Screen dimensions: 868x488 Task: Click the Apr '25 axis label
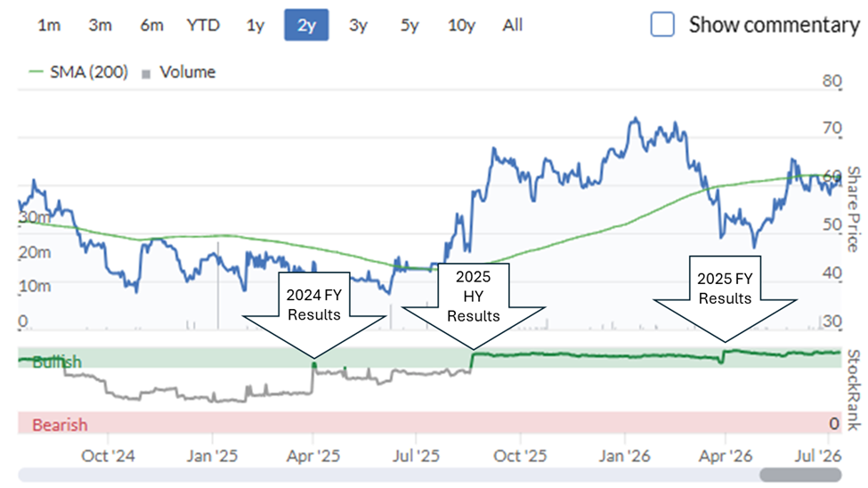[313, 456]
